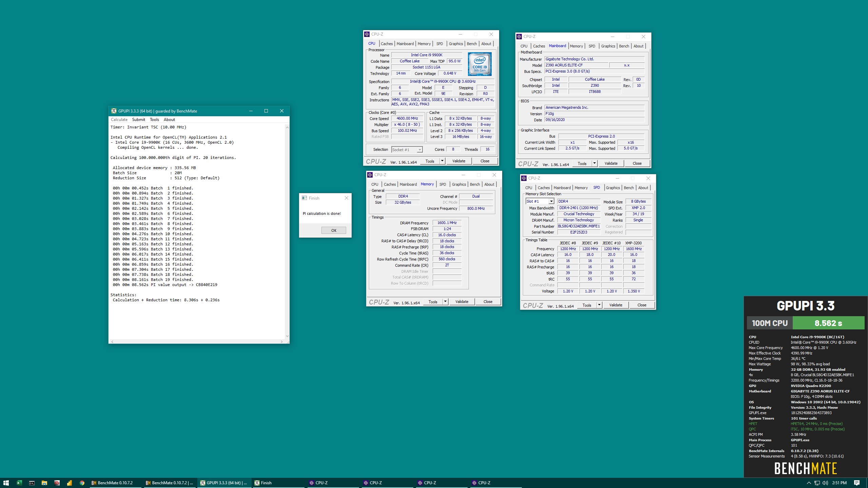Click Validate in the CPU-Z CPU window
The height and width of the screenshot is (488, 868).
(x=458, y=161)
